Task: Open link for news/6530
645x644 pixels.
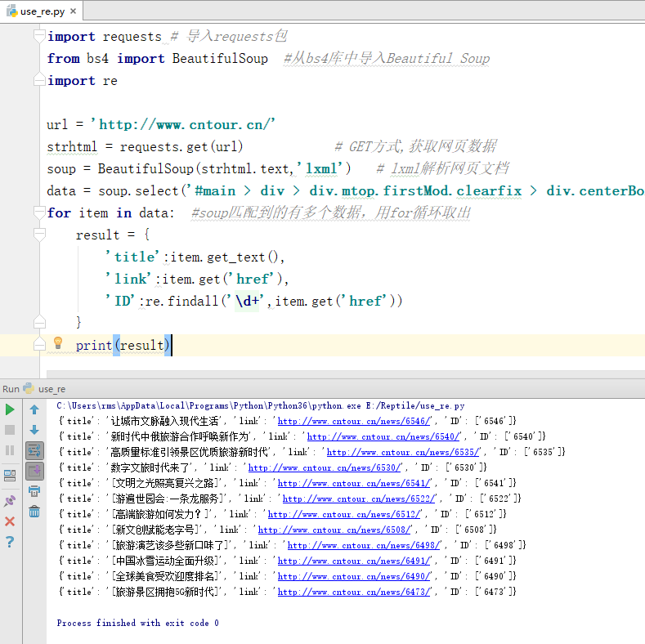Action: click(x=325, y=467)
